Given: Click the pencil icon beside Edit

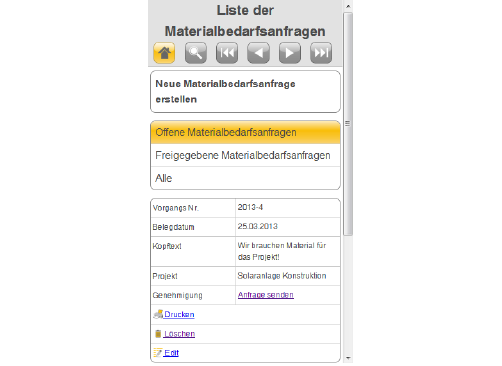Looking at the screenshot, I should [x=158, y=352].
